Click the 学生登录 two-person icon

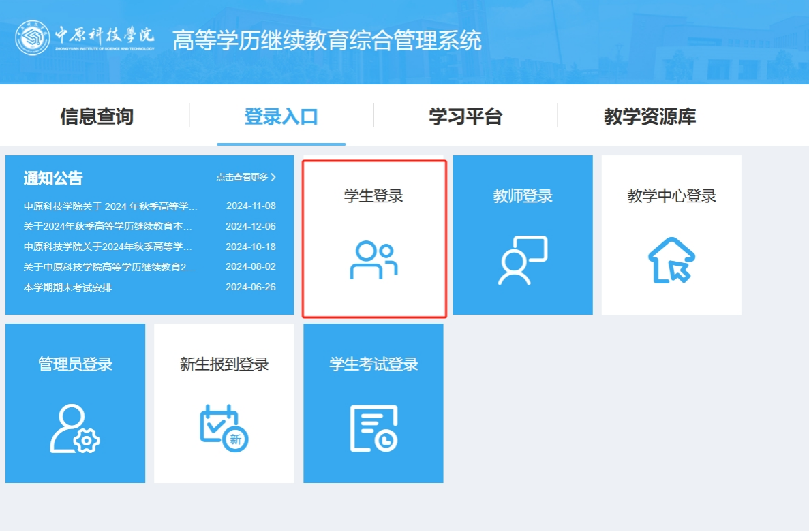coord(373,260)
